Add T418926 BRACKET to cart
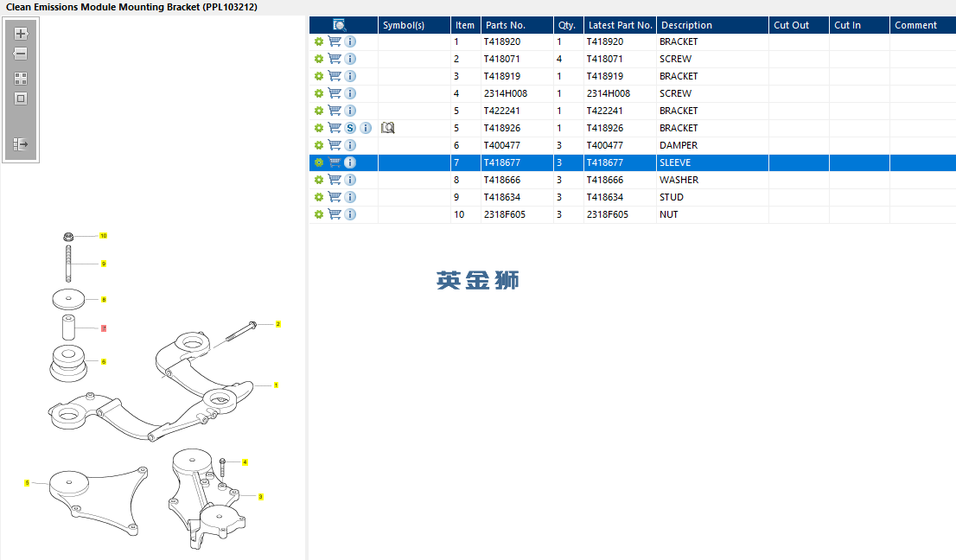The height and width of the screenshot is (560, 956). click(x=335, y=128)
